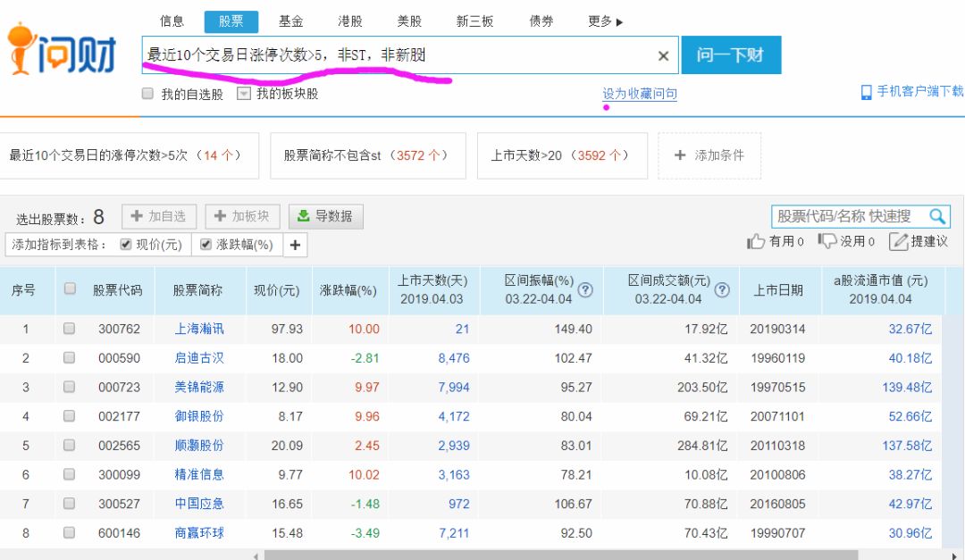
Task: Click the + to add an indicator column
Action: tap(295, 244)
